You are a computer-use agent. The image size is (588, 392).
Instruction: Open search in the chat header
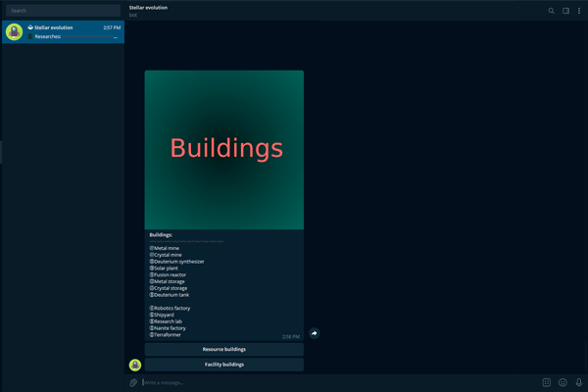point(551,11)
